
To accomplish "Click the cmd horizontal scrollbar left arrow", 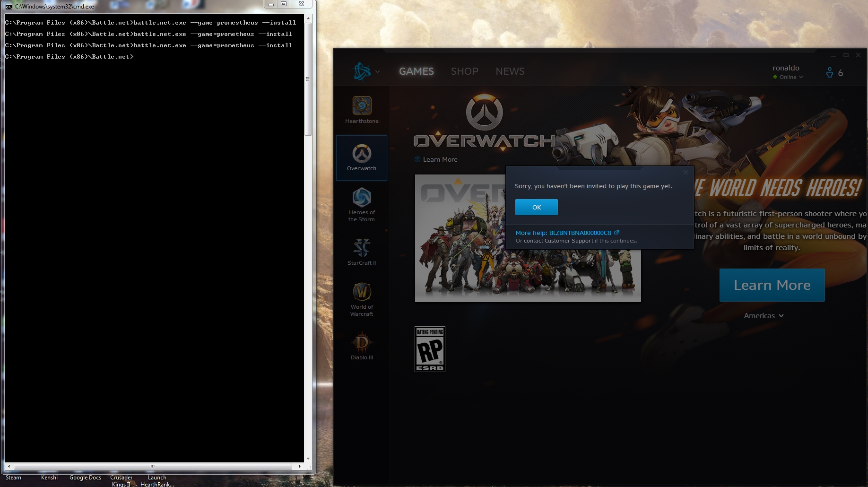I will [9, 466].
